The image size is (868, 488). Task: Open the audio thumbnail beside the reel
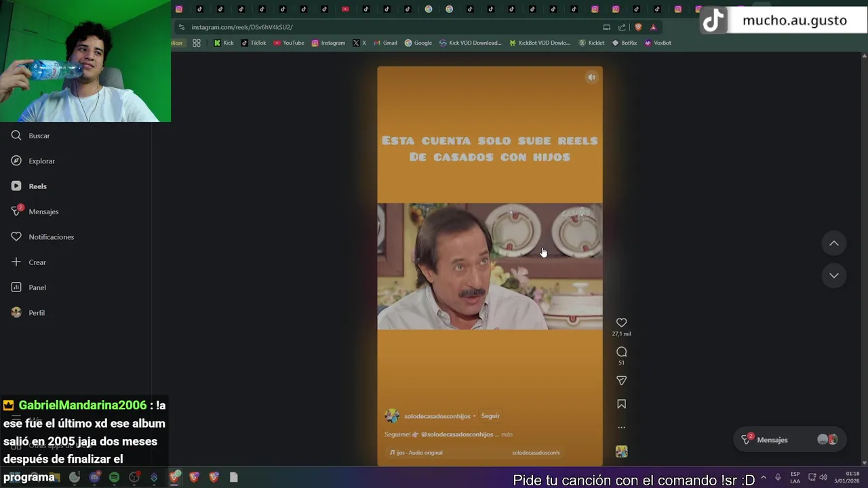point(621,451)
